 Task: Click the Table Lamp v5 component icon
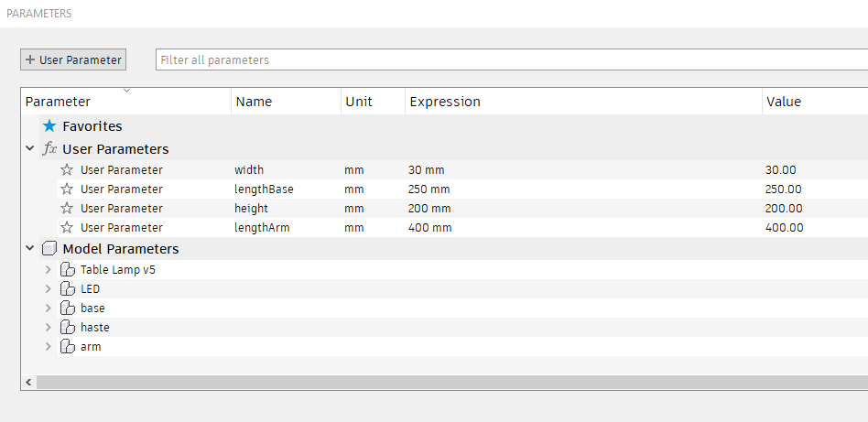coord(67,270)
